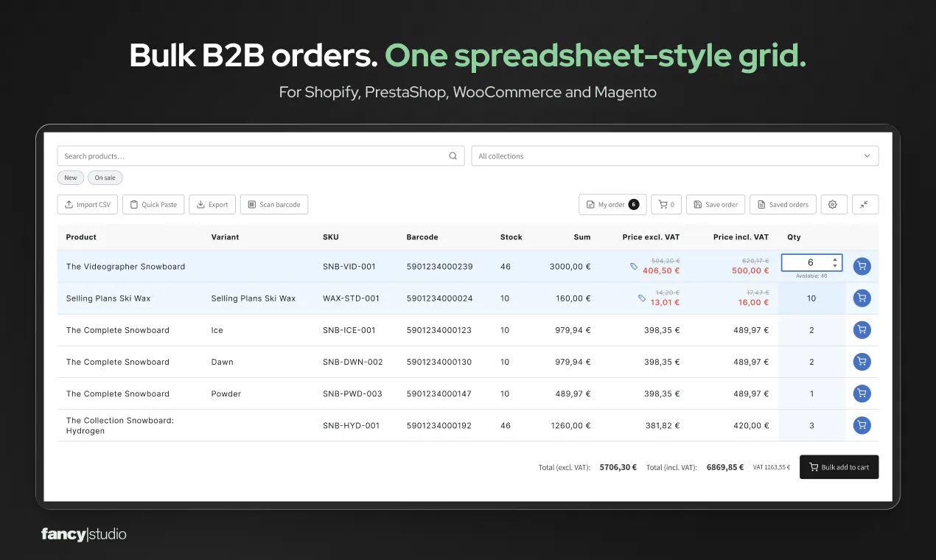
Task: Click the Price excl. VAT column header
Action: 651,237
